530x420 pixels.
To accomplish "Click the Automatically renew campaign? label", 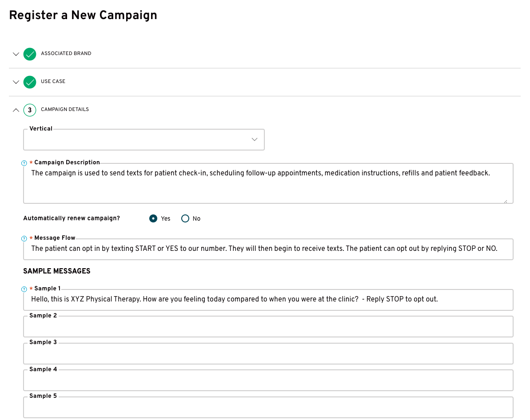I will (72, 218).
